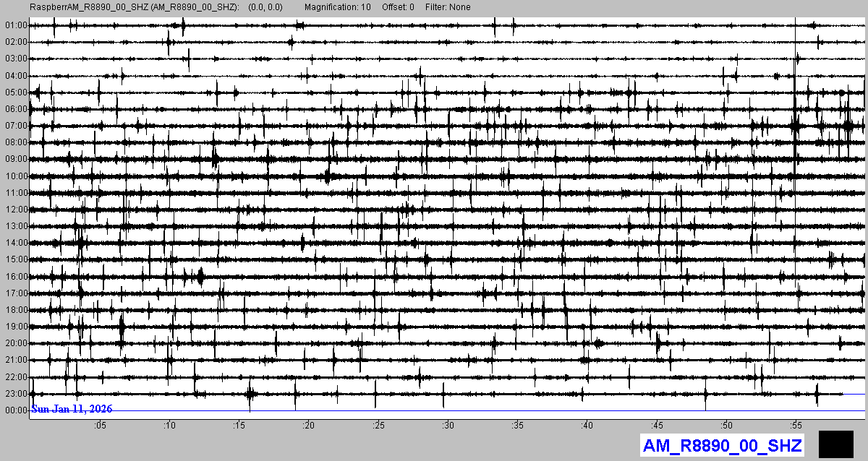
Task: Click the Filter: None header text
Action: 448,7
